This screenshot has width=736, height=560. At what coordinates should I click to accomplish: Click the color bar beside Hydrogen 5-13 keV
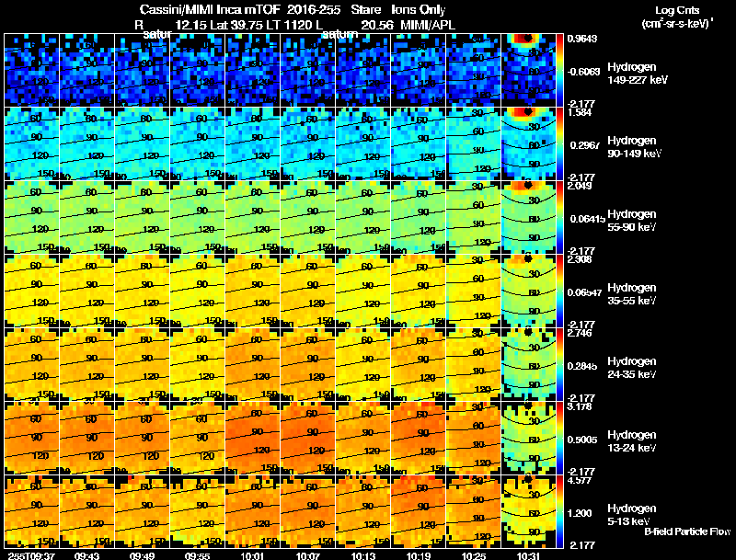tap(559, 511)
